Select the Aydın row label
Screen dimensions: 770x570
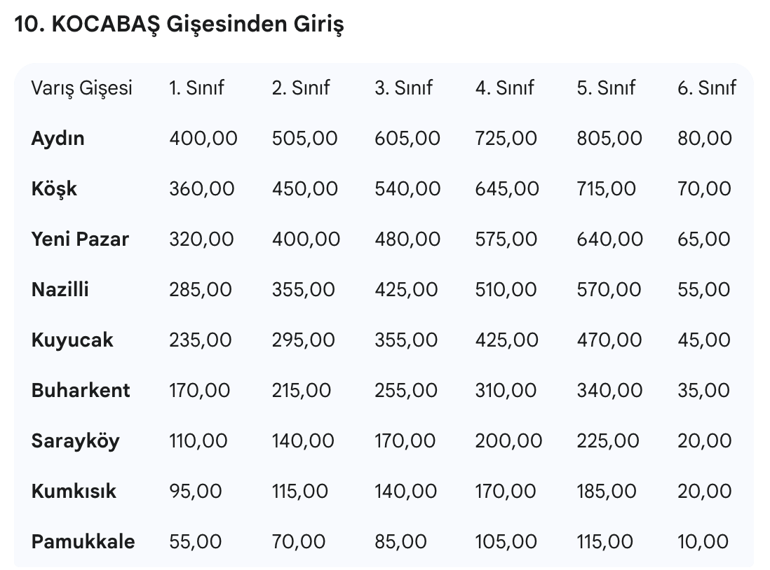[57, 139]
